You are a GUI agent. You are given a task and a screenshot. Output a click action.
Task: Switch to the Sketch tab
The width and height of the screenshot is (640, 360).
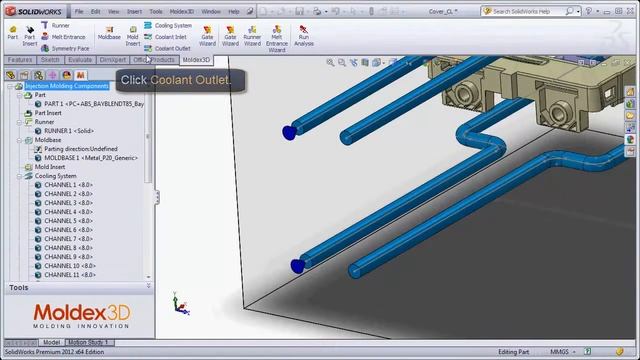coord(50,60)
